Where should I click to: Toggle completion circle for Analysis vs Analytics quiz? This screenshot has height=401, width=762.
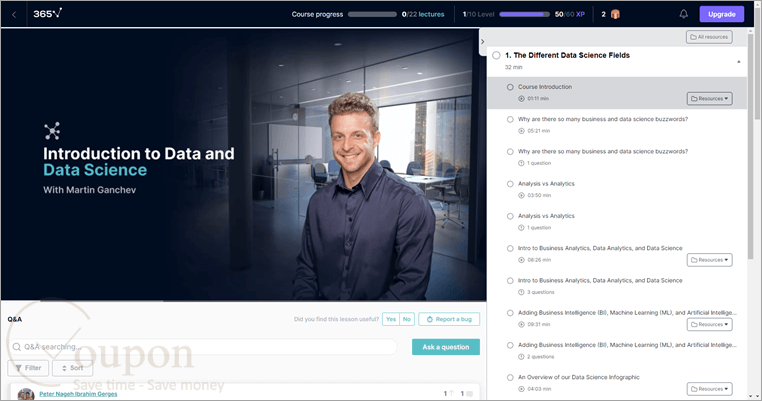click(510, 216)
